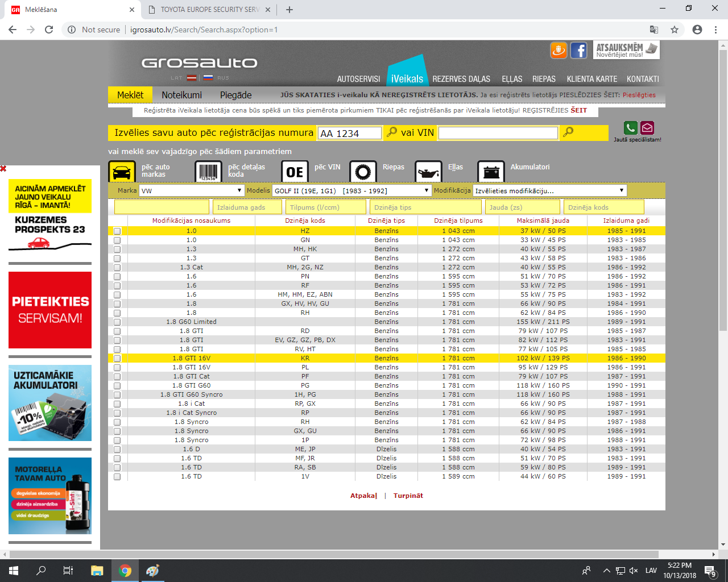Viewport: 728px width, 582px height.
Task: Check the 1.6 D row box
Action: (117, 450)
